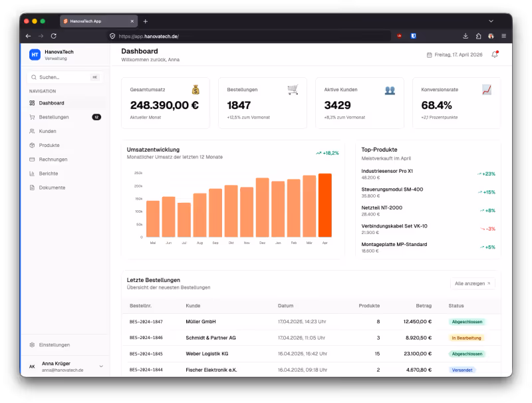This screenshot has height=403, width=532.
Task: Go to Kunden in the sidebar
Action: pyautogui.click(x=66, y=131)
